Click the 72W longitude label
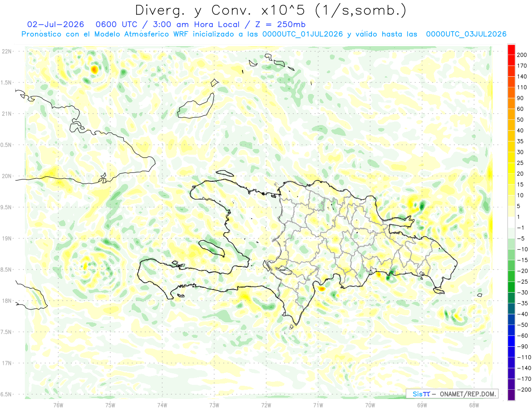 click(266, 404)
